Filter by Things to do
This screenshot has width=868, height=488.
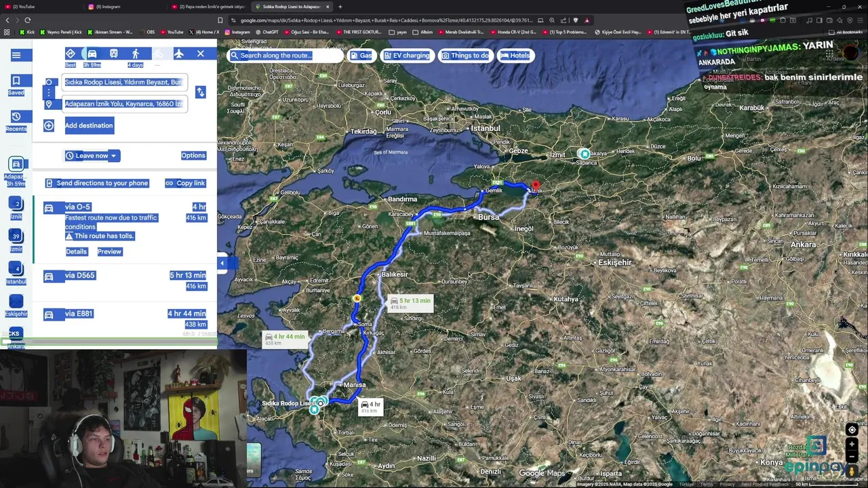465,56
